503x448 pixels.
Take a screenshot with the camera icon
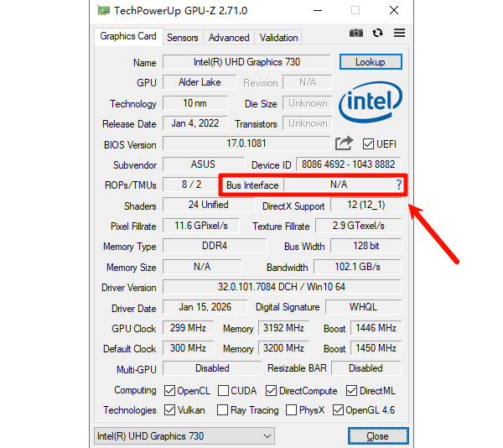click(356, 33)
